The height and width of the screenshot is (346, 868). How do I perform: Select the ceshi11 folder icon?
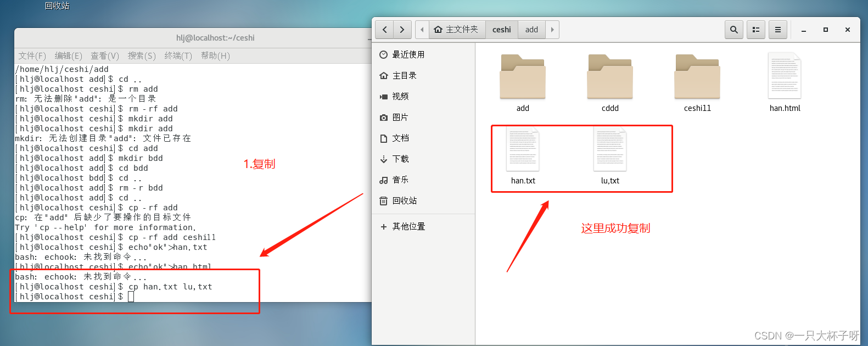697,76
